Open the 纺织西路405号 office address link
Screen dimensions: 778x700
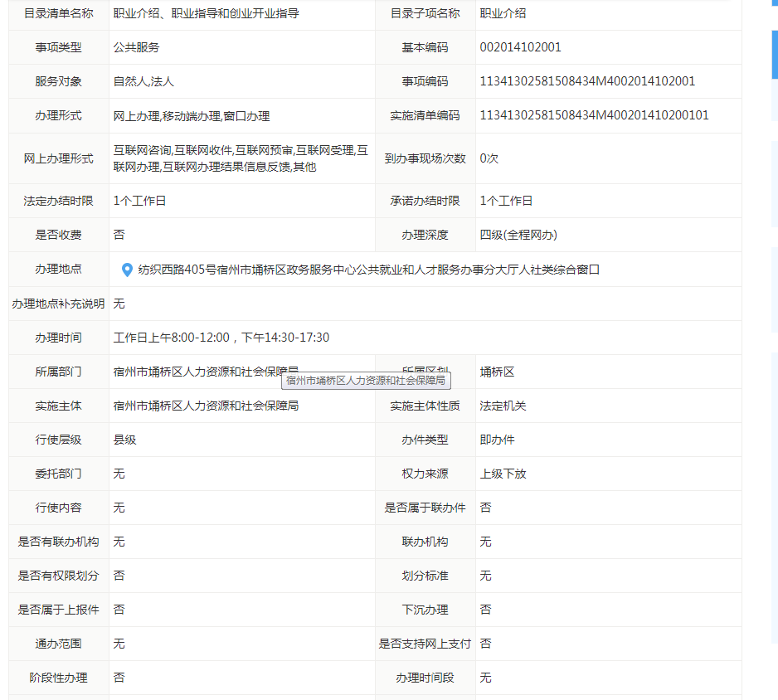tap(368, 270)
